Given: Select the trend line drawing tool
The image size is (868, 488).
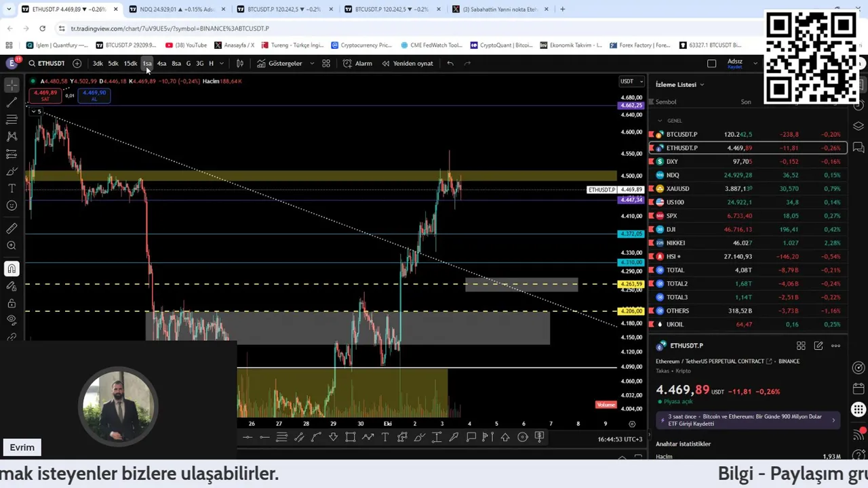Looking at the screenshot, I should [12, 102].
